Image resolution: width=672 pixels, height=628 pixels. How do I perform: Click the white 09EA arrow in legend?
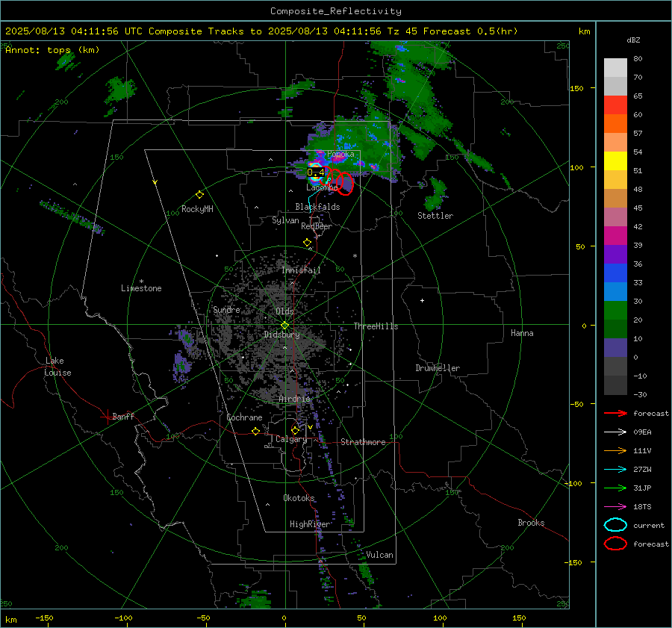tap(615, 432)
